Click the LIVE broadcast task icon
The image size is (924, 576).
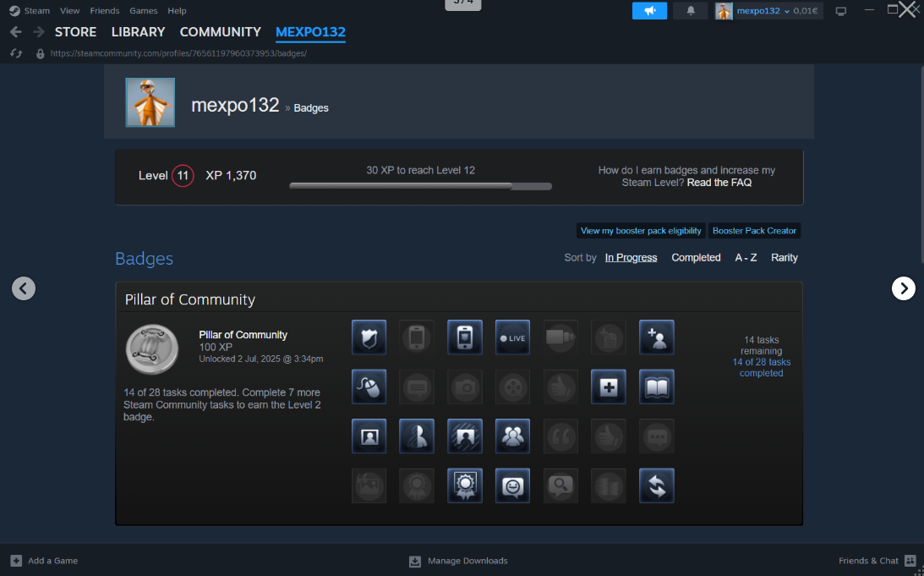point(512,337)
